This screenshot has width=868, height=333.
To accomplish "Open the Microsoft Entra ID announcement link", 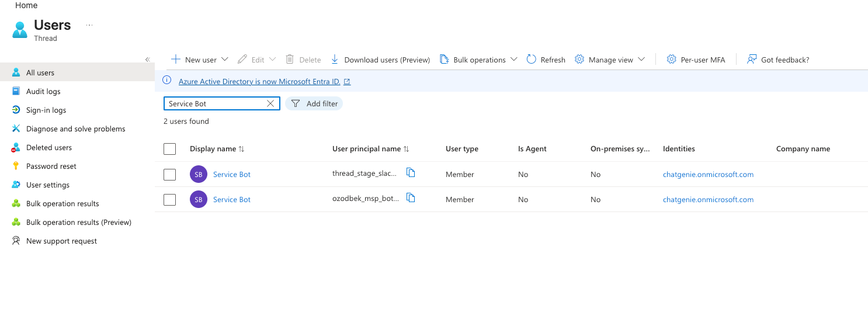I will [259, 82].
